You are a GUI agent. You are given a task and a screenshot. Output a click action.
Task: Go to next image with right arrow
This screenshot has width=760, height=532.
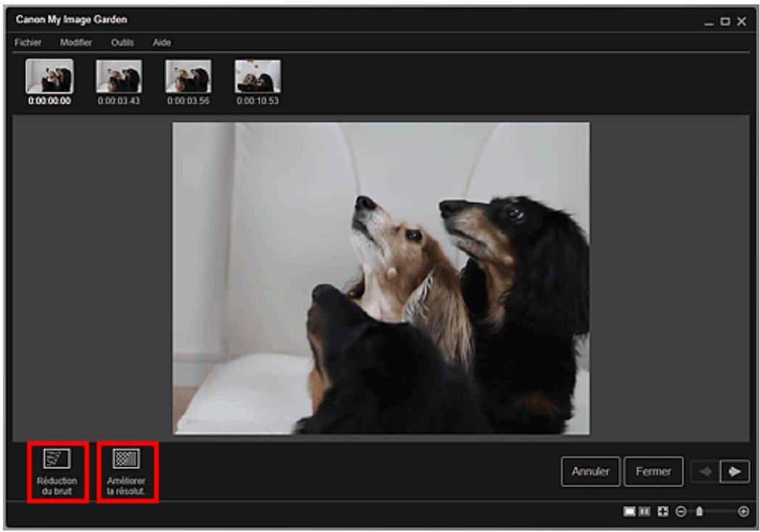(735, 471)
